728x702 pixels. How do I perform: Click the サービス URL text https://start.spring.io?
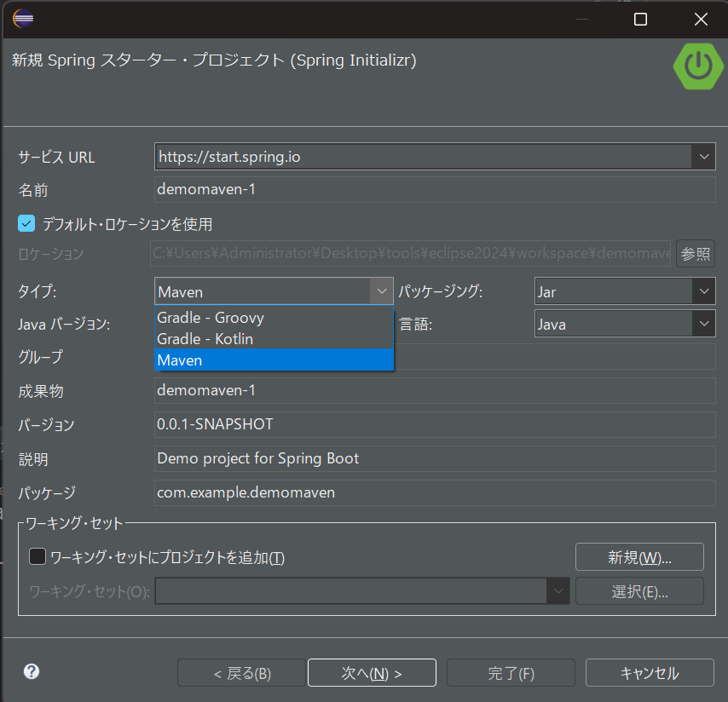click(229, 157)
